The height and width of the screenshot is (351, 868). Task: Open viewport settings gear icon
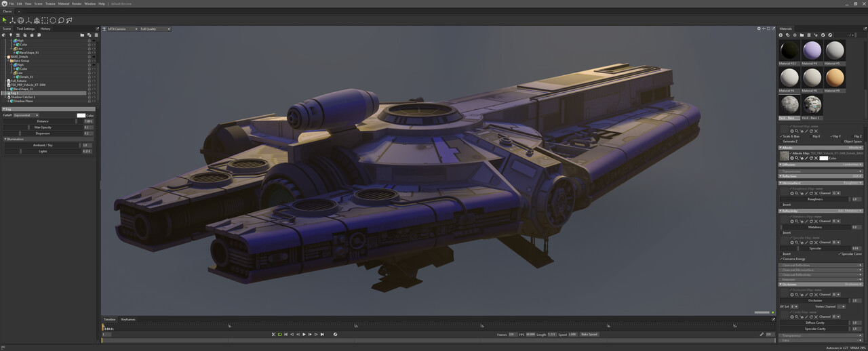pos(759,28)
